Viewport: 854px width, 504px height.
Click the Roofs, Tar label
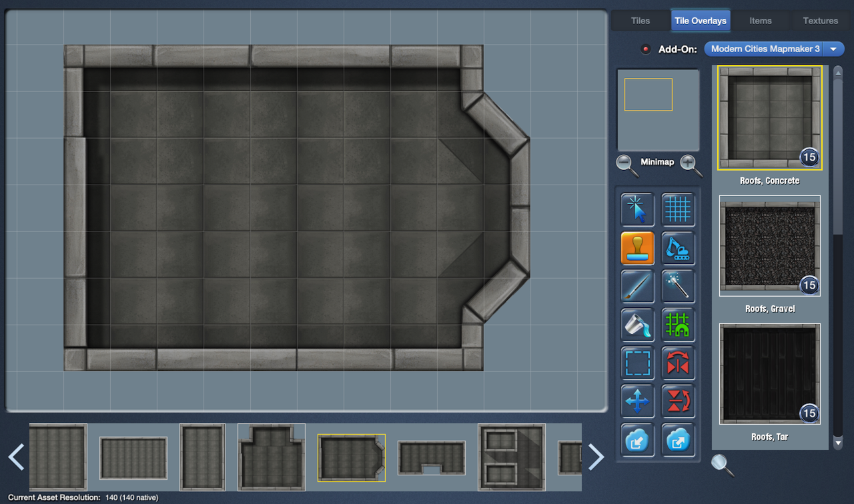tap(770, 437)
